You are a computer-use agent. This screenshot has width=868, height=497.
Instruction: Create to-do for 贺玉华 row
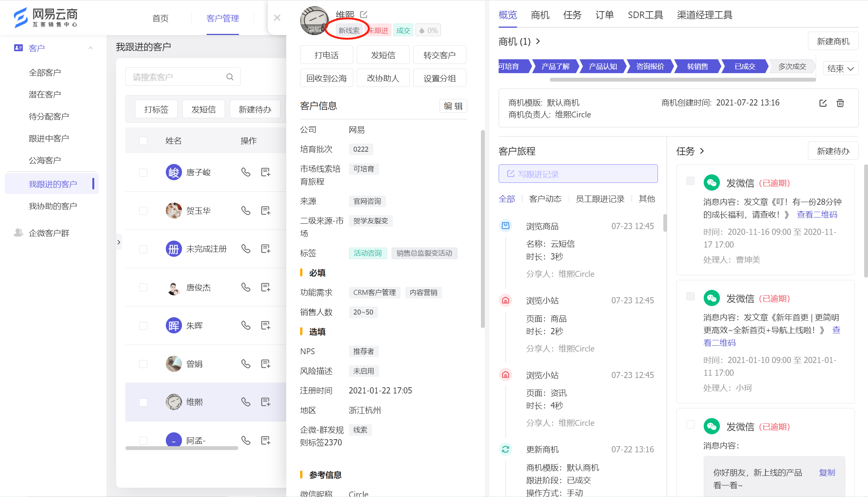pyautogui.click(x=265, y=211)
